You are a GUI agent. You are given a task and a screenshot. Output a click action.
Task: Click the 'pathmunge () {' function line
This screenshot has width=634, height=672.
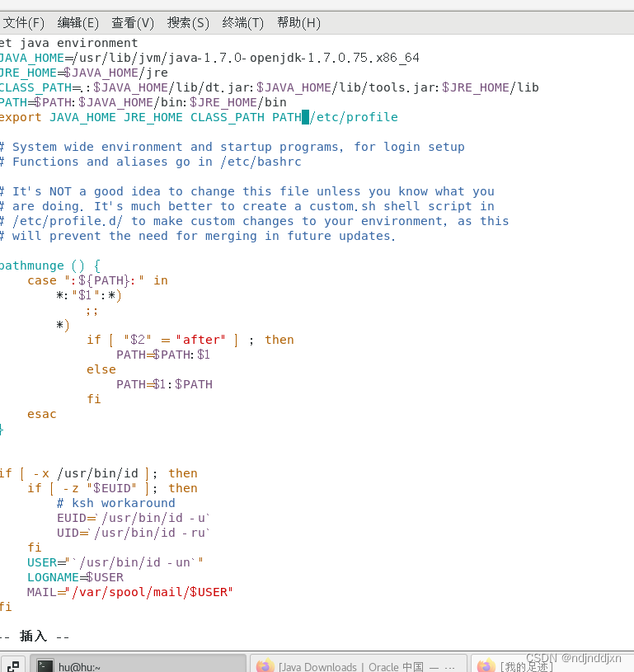coord(50,266)
